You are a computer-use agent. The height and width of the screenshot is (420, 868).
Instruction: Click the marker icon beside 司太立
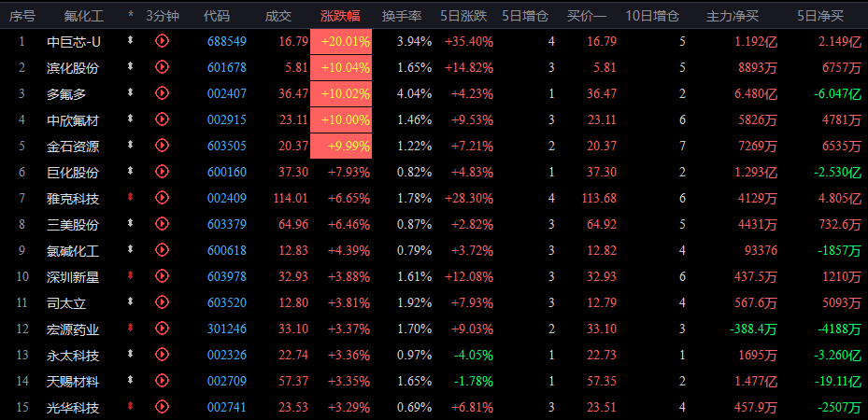[x=130, y=301]
